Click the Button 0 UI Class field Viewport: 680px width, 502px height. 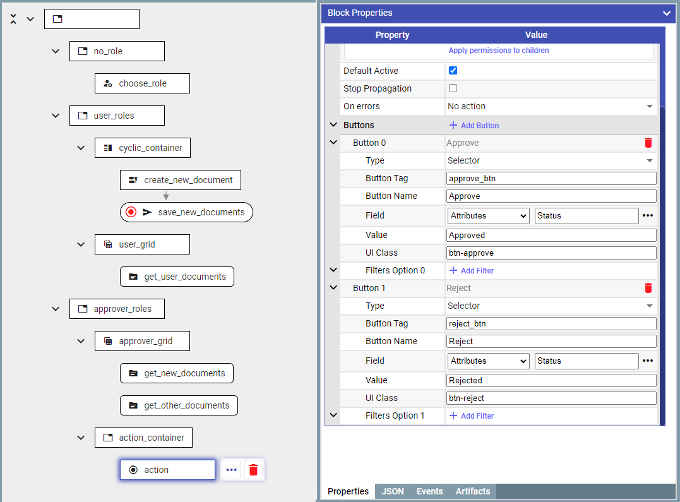coord(550,252)
